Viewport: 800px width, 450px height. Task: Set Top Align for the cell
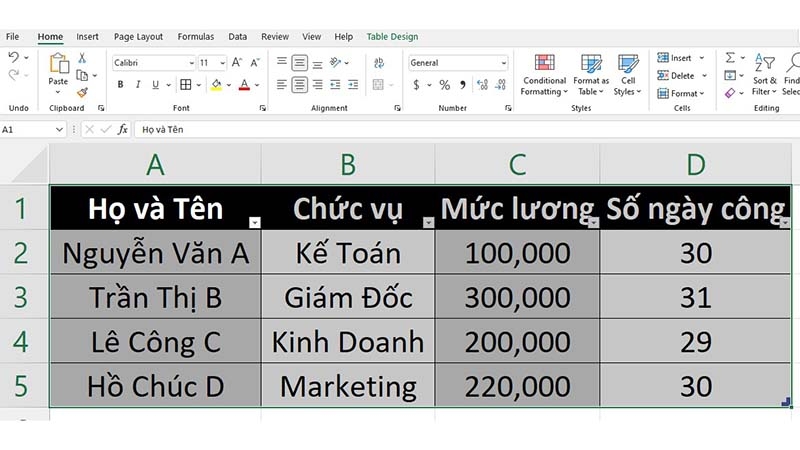coord(282,62)
